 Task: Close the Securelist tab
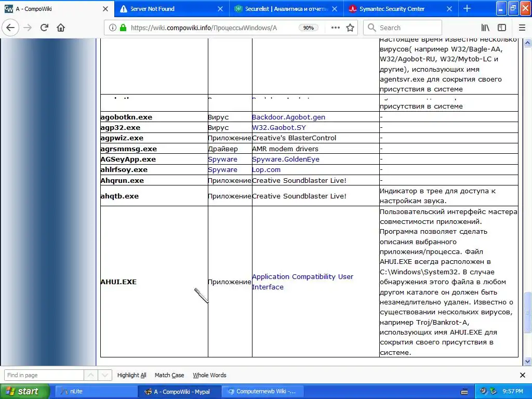point(335,9)
